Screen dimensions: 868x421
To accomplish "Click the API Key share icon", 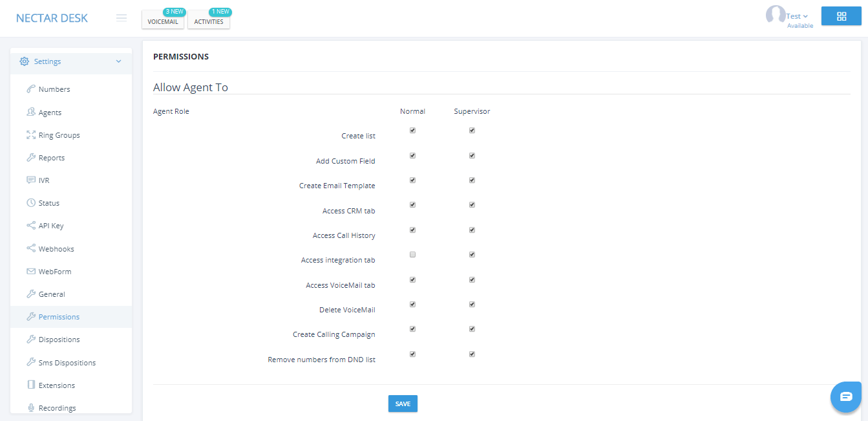I will pyautogui.click(x=30, y=226).
